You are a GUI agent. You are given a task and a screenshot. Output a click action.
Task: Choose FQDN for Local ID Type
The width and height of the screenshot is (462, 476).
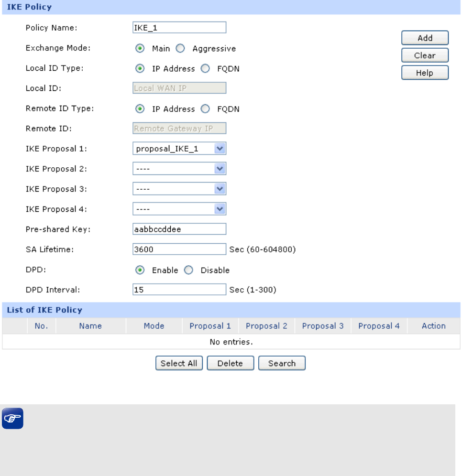(x=205, y=69)
